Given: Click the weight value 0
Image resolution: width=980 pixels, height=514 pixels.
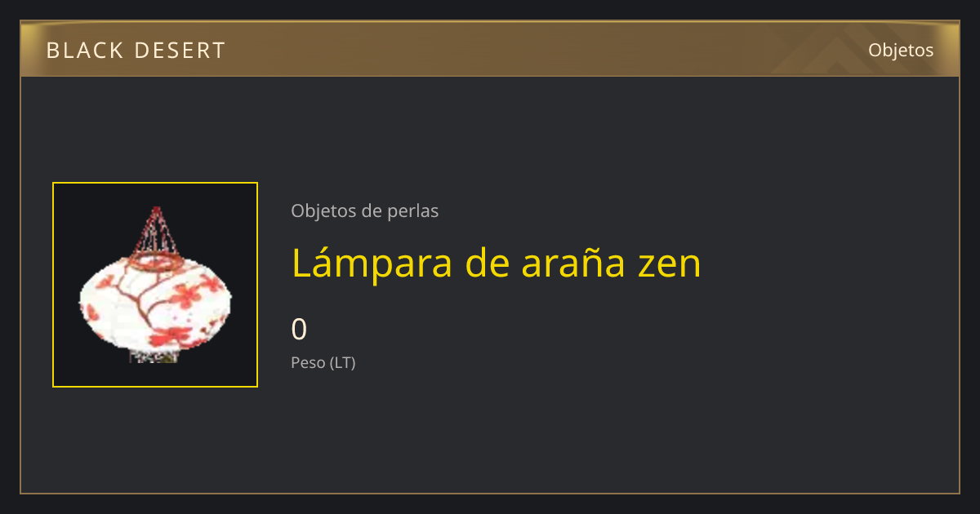Looking at the screenshot, I should point(300,330).
